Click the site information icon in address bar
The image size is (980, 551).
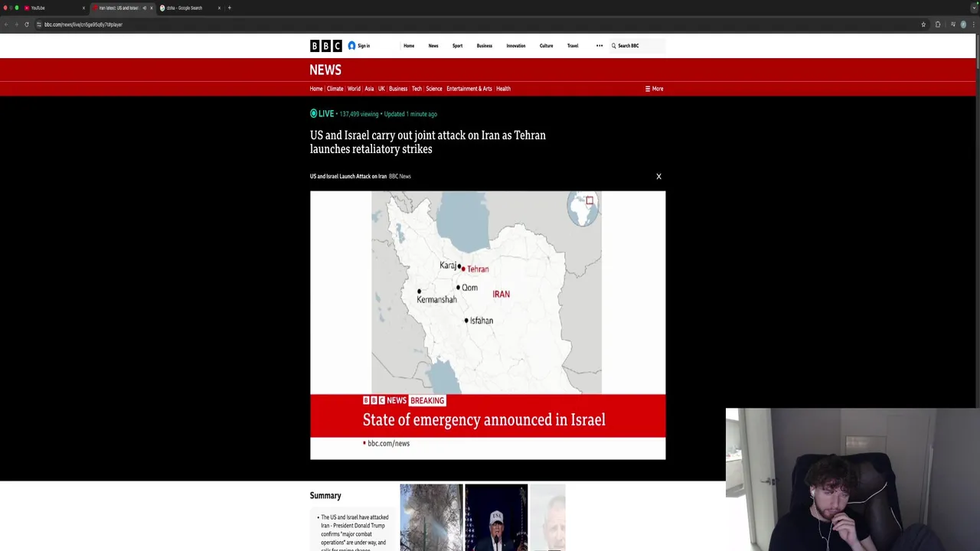click(38, 24)
